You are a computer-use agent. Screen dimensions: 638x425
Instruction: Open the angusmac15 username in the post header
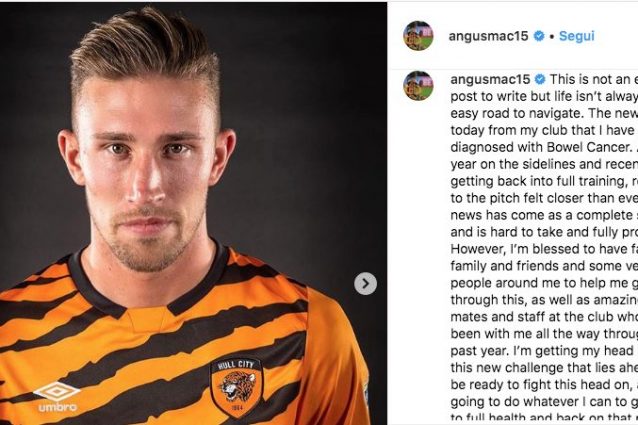tap(488, 36)
